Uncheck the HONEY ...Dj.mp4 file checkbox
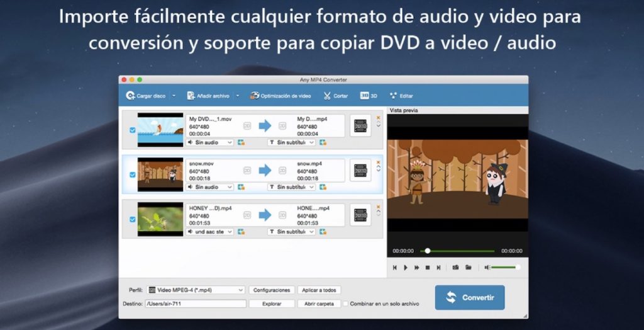 132,219
